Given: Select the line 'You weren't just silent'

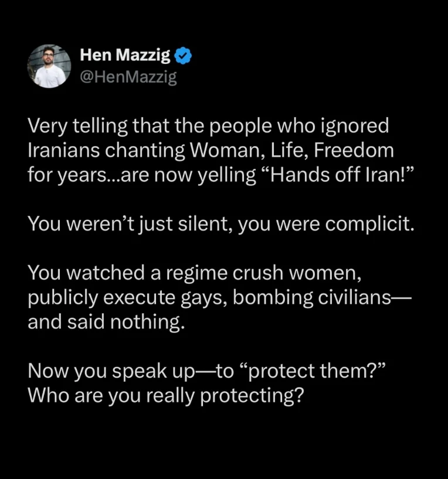Looking at the screenshot, I should pos(221,223).
